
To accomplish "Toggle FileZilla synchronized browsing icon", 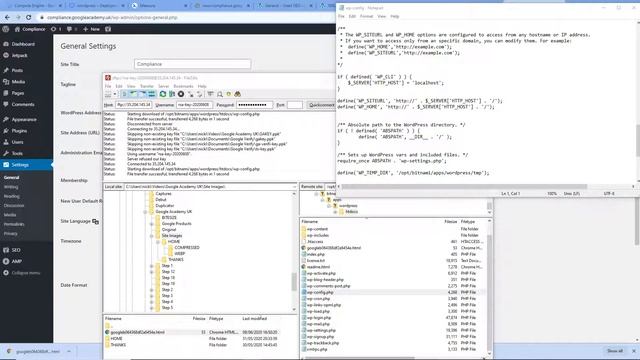I will click(229, 94).
